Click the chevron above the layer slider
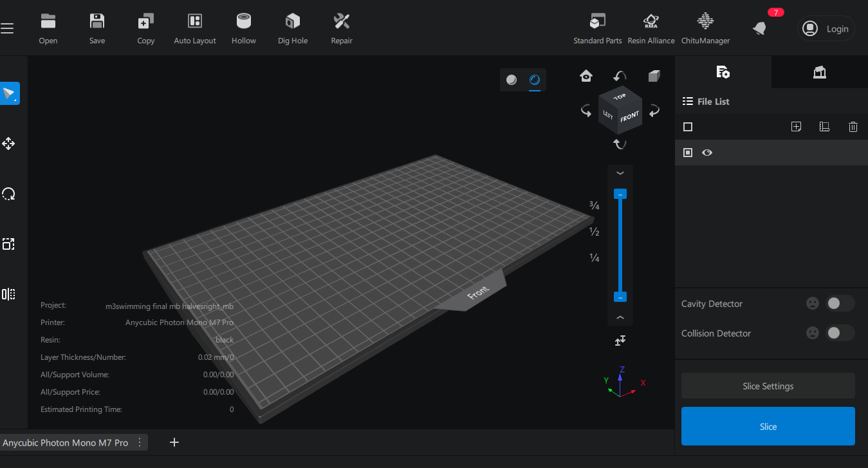868x468 pixels. click(x=620, y=173)
